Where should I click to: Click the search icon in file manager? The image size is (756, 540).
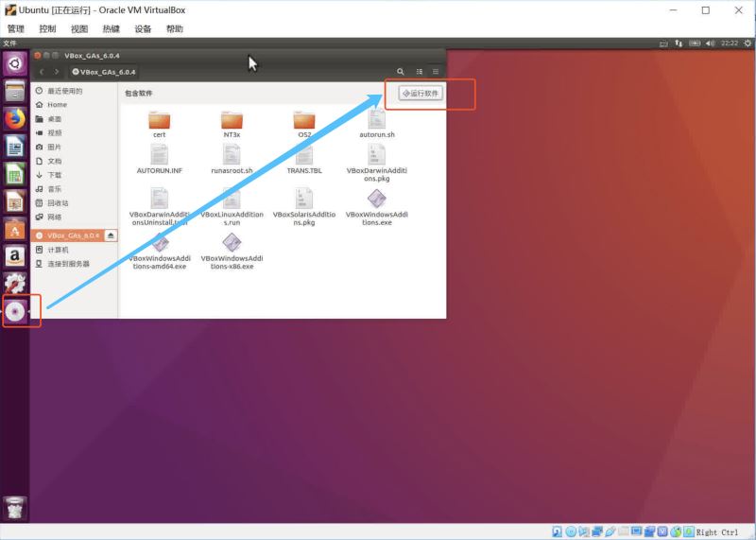pos(401,72)
